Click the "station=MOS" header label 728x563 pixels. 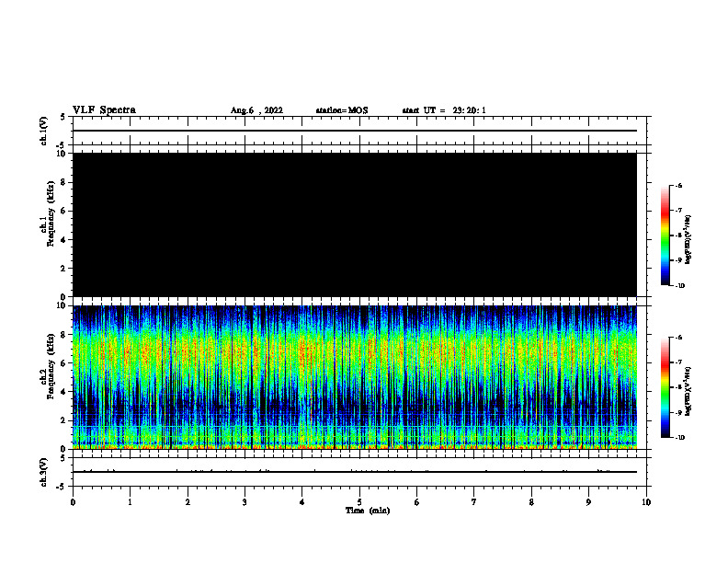pos(342,110)
